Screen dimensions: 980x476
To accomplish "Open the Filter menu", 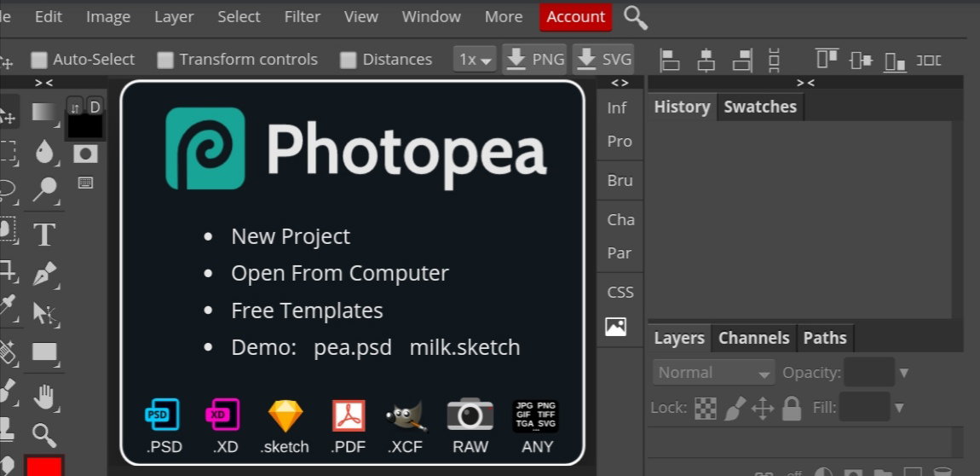I will point(303,17).
